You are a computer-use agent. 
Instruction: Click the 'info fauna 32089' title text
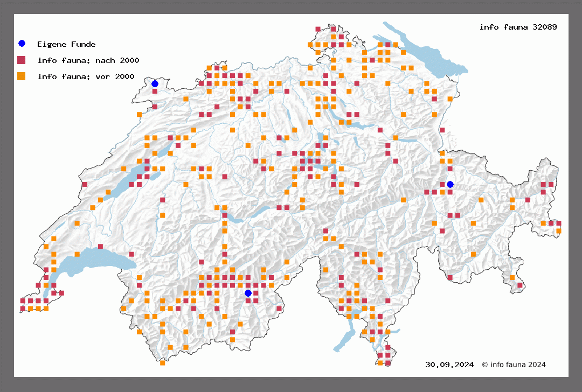pos(518,27)
